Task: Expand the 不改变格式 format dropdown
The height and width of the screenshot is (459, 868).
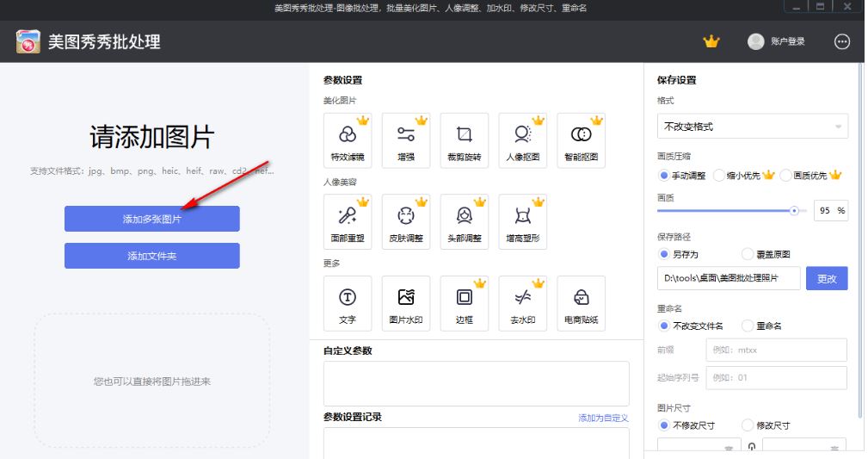Action: tap(753, 127)
